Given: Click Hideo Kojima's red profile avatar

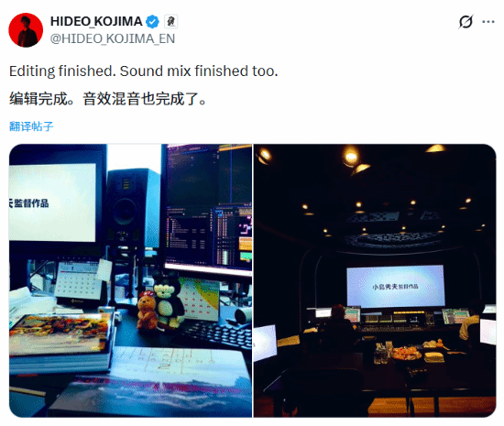Looking at the screenshot, I should [x=26, y=30].
